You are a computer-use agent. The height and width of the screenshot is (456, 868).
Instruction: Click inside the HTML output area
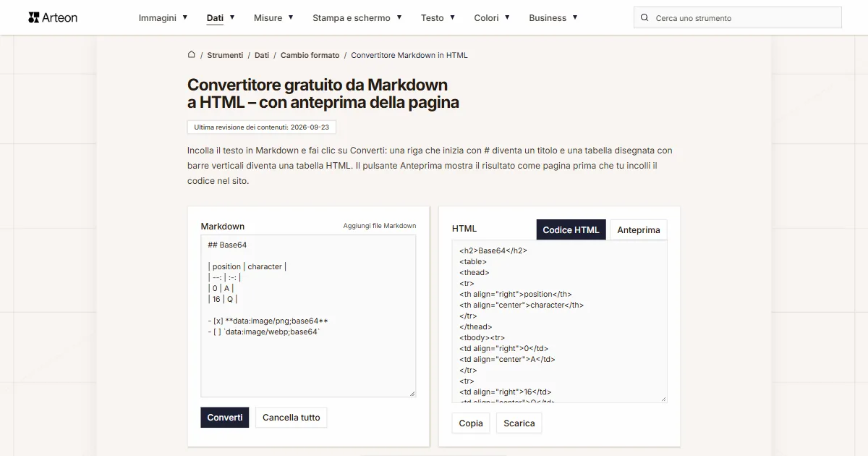pos(559,321)
